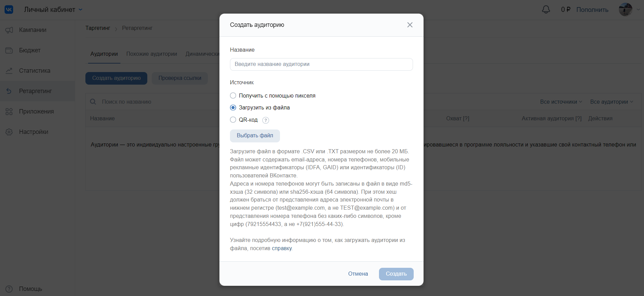This screenshot has width=644, height=296.
Task: Click the QR-код help question icon
Action: click(266, 120)
